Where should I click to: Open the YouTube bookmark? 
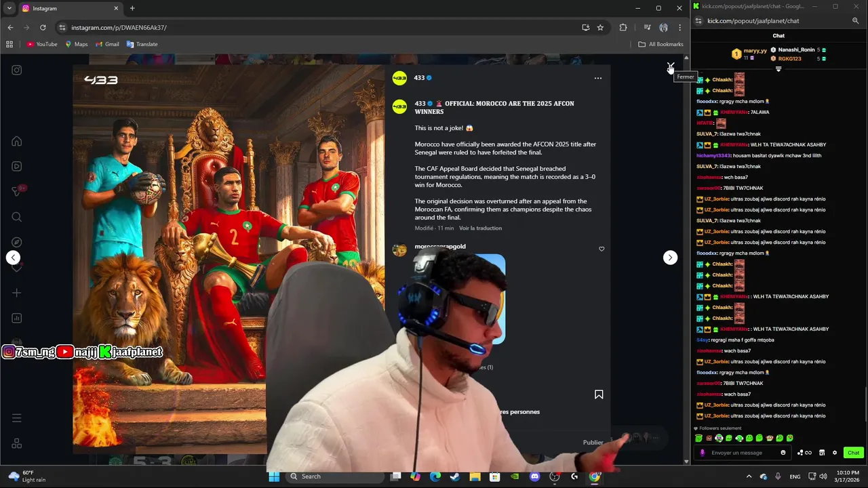click(x=42, y=44)
